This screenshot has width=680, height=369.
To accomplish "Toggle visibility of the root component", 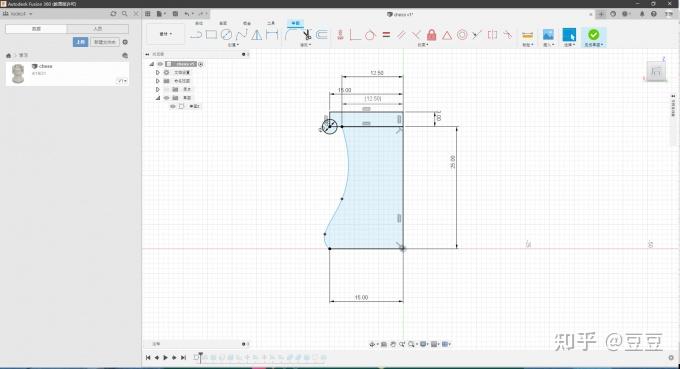I will click(160, 64).
